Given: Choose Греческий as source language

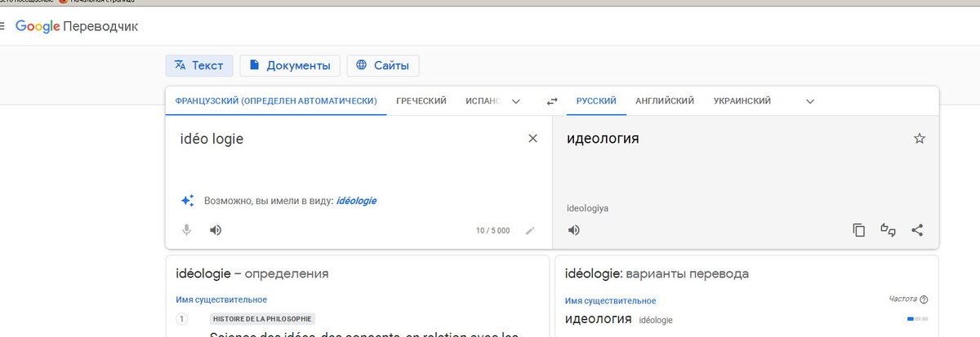Looking at the screenshot, I should coord(421,101).
